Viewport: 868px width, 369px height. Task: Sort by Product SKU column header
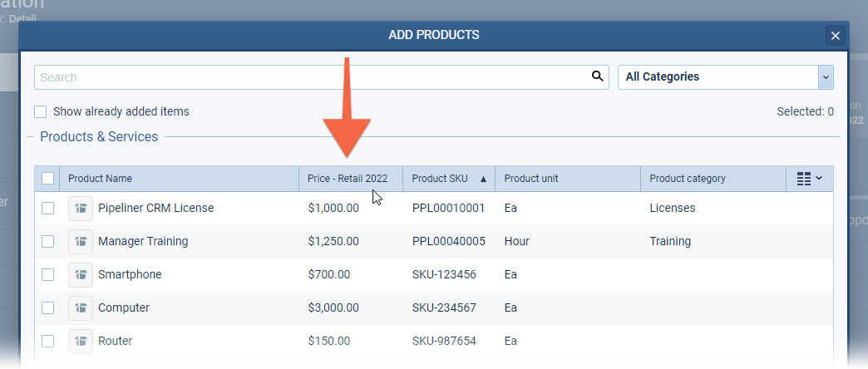[x=440, y=179]
